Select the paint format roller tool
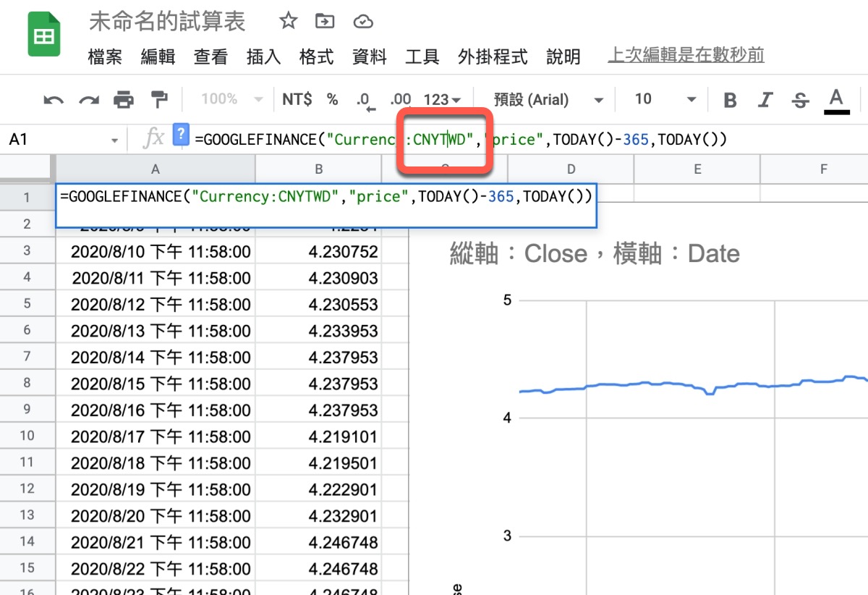Screen dimensions: 868x595 [x=158, y=99]
